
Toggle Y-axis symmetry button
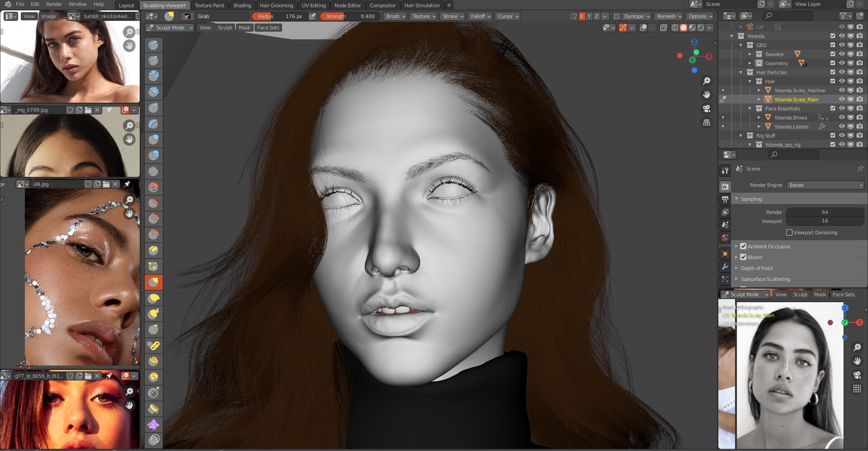(589, 16)
